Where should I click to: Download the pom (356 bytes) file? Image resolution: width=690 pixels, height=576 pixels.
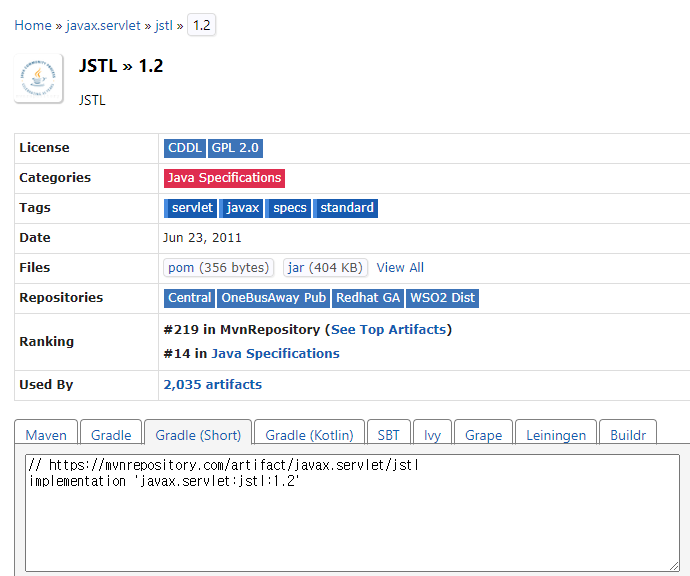click(x=219, y=268)
